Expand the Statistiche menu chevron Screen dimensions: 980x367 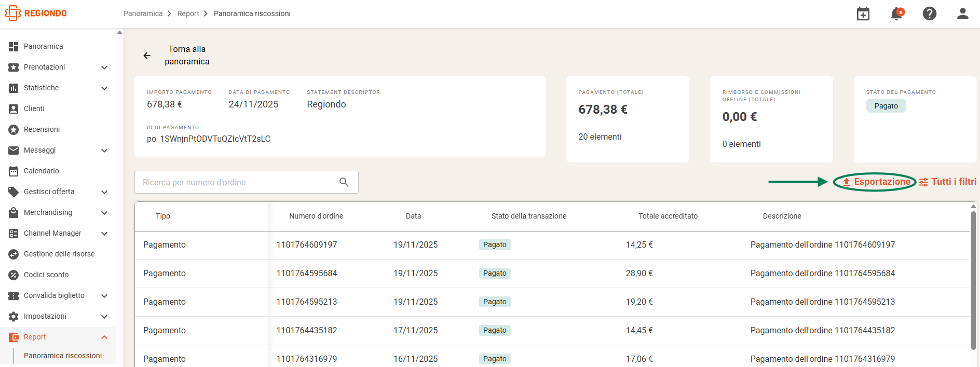[x=104, y=88]
